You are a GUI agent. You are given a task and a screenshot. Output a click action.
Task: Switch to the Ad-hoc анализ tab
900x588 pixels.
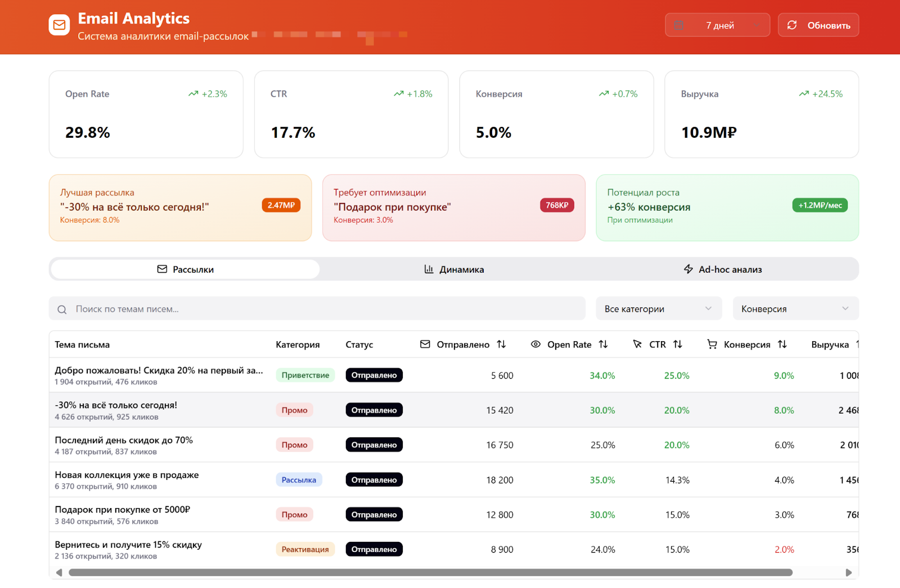point(723,269)
